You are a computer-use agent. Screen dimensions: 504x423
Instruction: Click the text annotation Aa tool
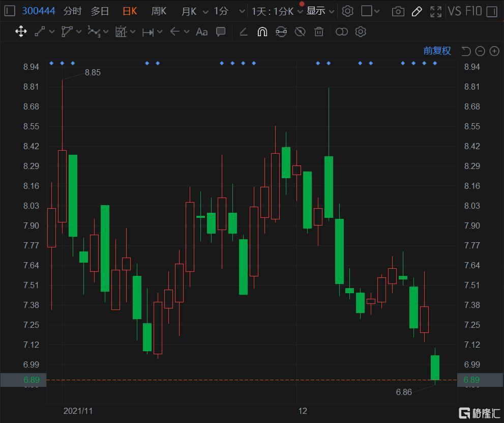pos(201,32)
